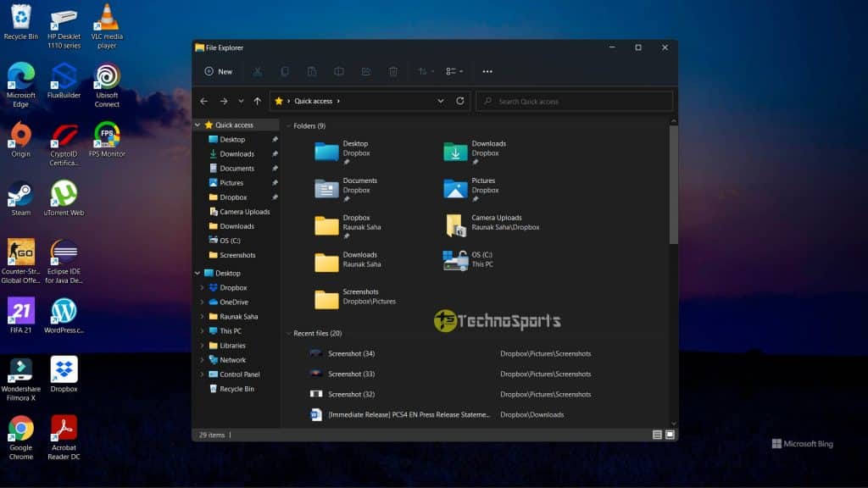Select the OS (C:) drive tile
868x488 pixels.
pos(468,259)
